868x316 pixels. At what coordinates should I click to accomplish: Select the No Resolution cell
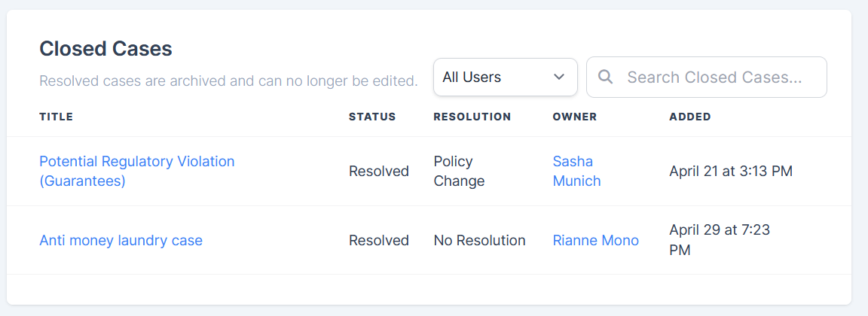click(x=479, y=241)
